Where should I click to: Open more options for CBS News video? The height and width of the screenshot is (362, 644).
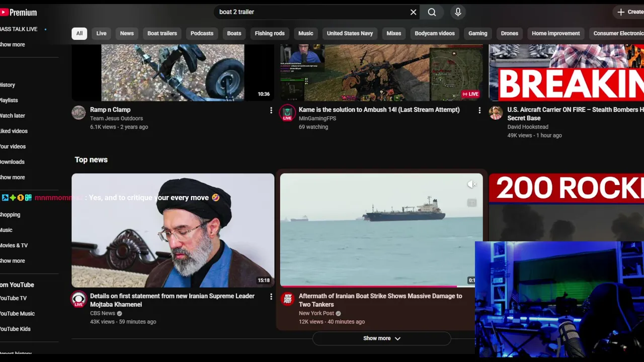[271, 297]
